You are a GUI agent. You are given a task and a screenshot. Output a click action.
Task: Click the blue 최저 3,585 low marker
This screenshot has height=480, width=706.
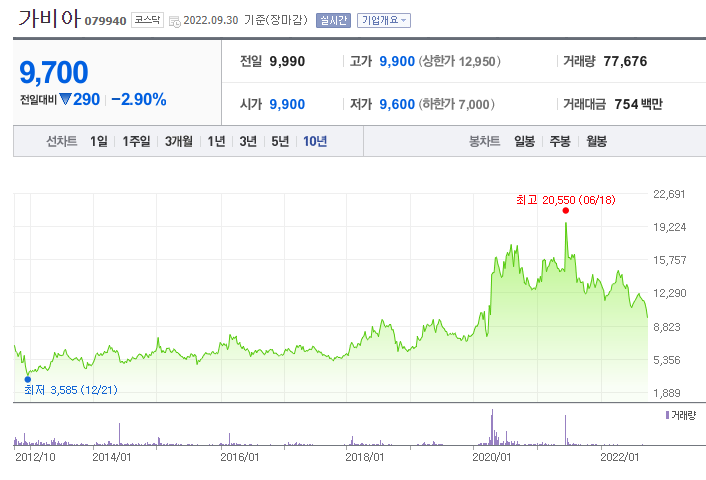[28, 379]
